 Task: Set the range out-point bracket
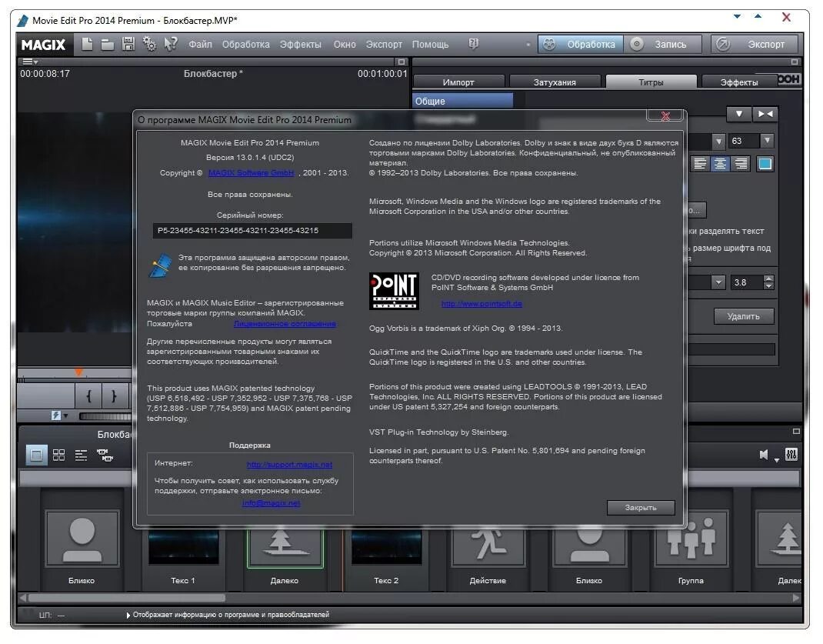[113, 395]
